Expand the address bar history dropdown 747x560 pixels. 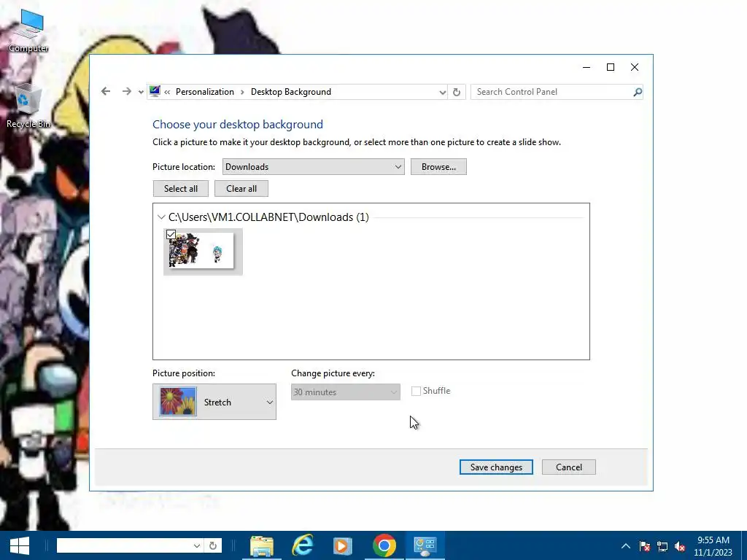[442, 92]
